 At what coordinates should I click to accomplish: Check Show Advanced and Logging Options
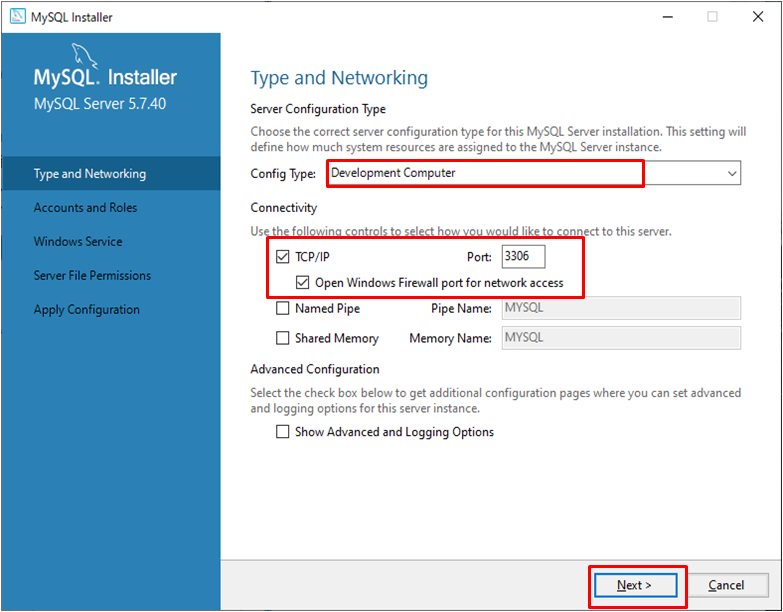click(x=283, y=431)
